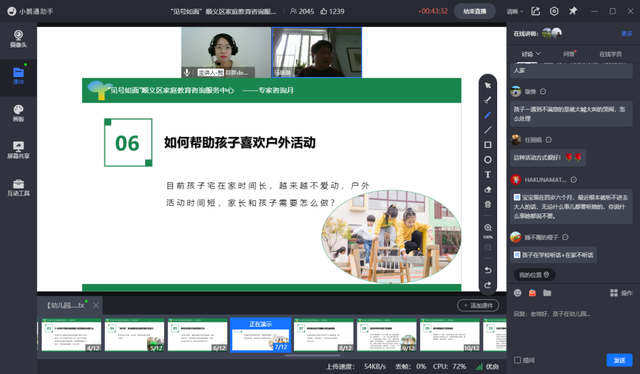Click the 结束直播 end stream button
The width and height of the screenshot is (640, 374).
pyautogui.click(x=475, y=11)
